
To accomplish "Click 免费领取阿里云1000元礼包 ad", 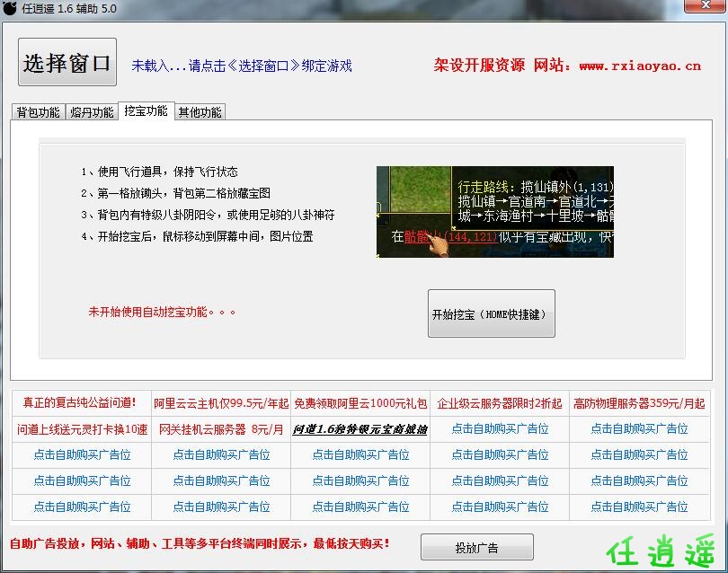I will pos(360,404).
